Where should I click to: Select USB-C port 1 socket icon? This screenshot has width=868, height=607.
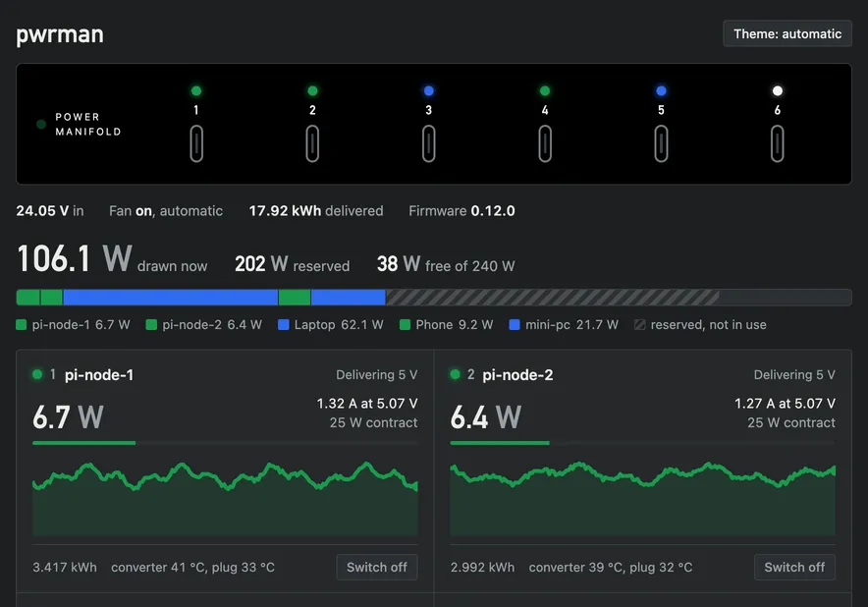(x=196, y=144)
